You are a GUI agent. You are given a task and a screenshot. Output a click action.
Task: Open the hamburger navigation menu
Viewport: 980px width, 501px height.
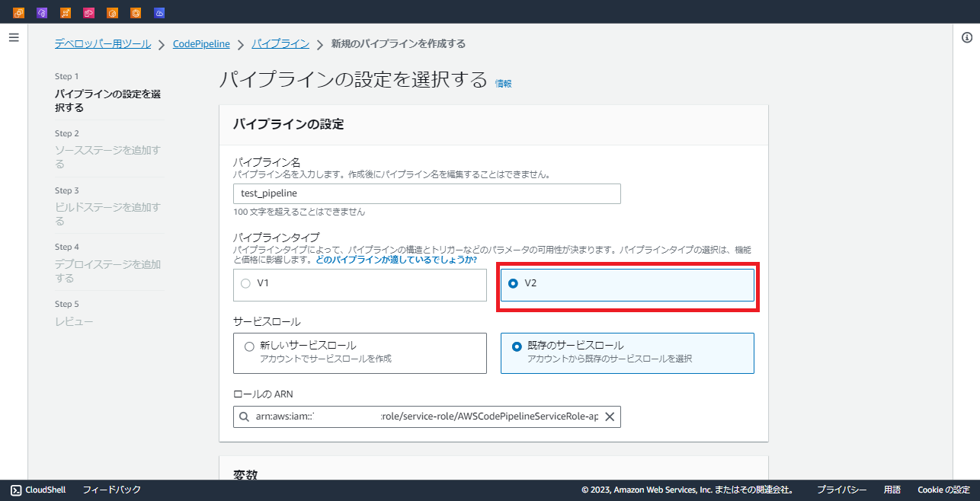click(14, 37)
